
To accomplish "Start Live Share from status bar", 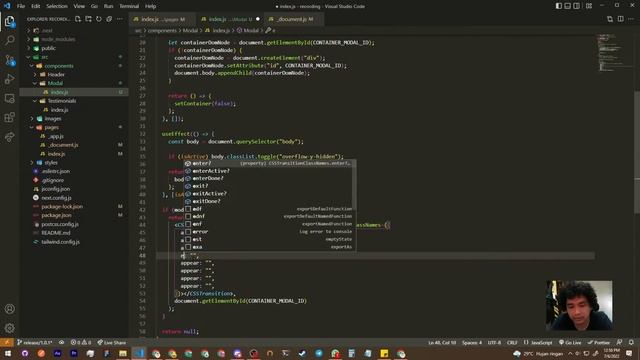I will tap(113, 342).
